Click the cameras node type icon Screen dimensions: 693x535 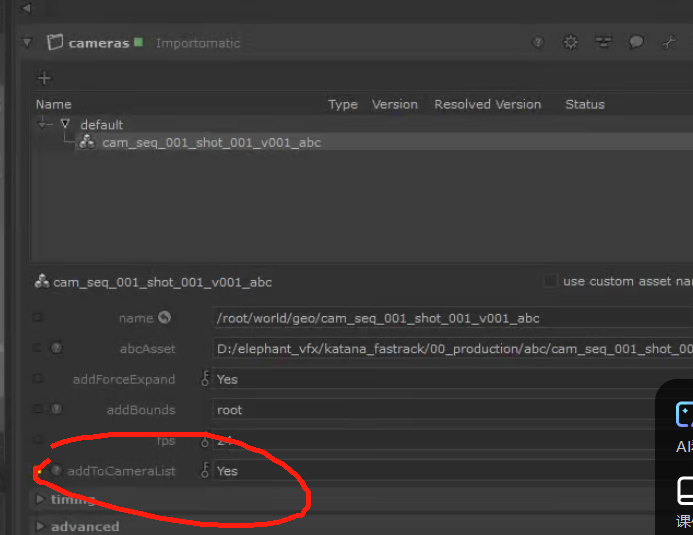(56, 43)
